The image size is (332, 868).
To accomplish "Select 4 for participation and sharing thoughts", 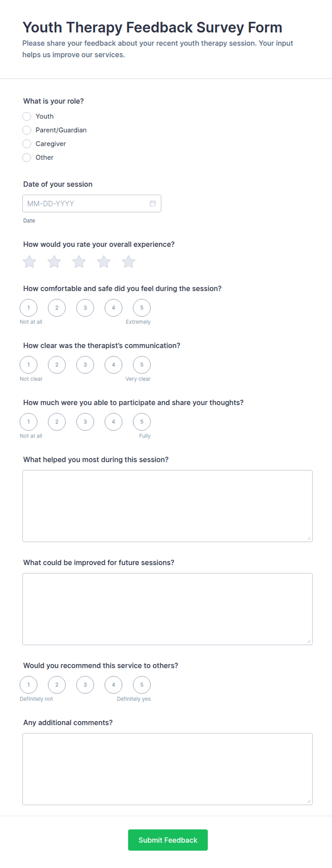I will 114,422.
